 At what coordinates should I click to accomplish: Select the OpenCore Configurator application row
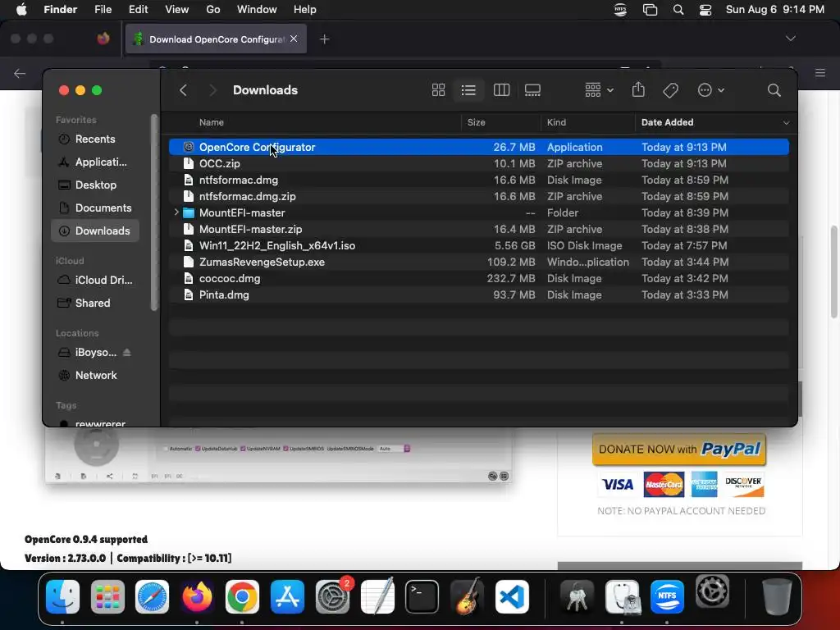(478, 147)
